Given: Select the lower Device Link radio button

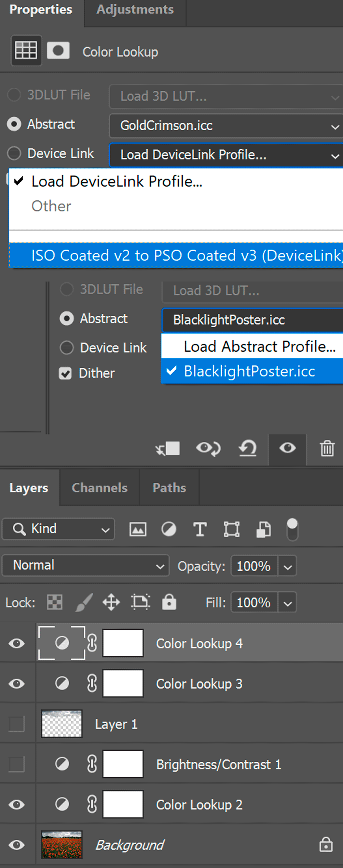Looking at the screenshot, I should click(66, 348).
